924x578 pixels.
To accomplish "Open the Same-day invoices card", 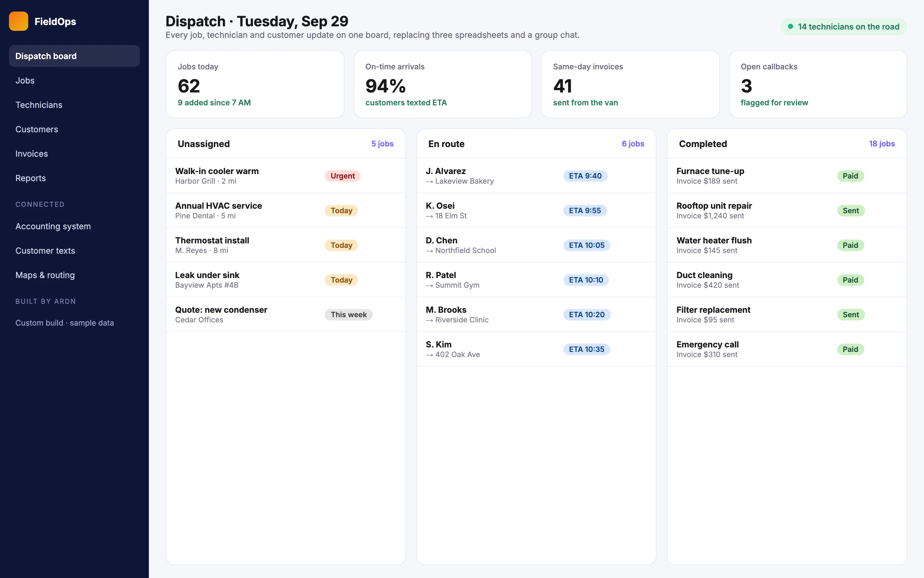I will (x=630, y=84).
